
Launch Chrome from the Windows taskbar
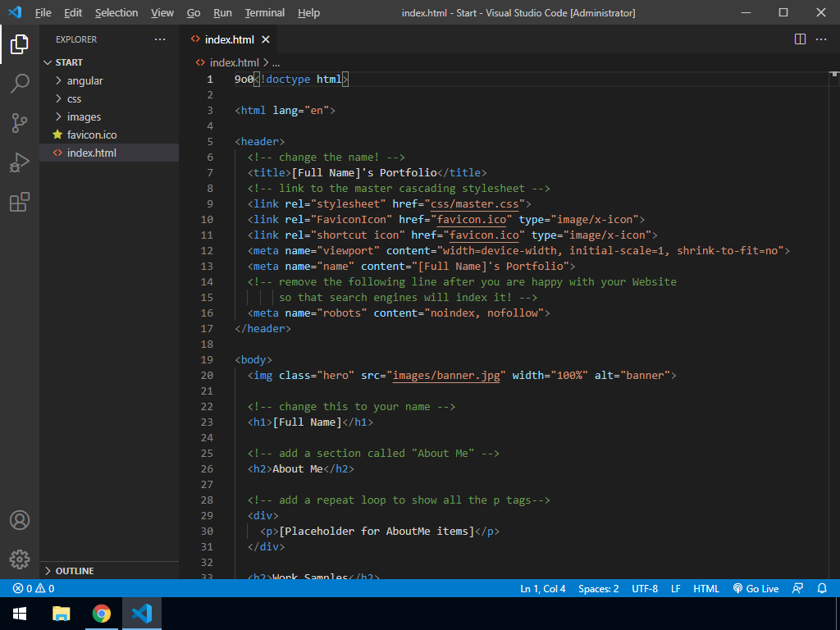[102, 614]
